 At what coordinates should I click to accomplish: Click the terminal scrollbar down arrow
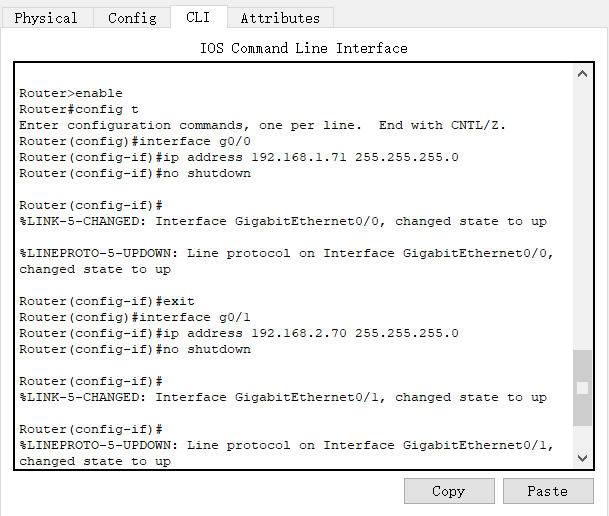pos(583,457)
